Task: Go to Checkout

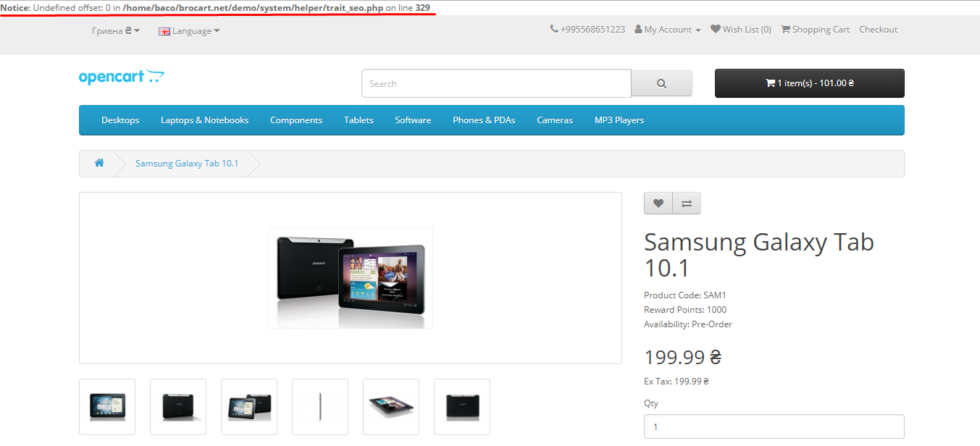Action: click(x=878, y=30)
